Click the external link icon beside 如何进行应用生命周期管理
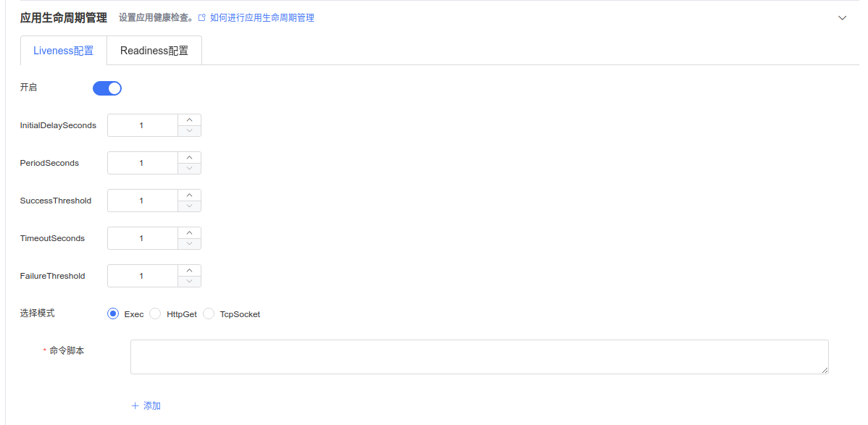868x425 pixels. tap(202, 17)
